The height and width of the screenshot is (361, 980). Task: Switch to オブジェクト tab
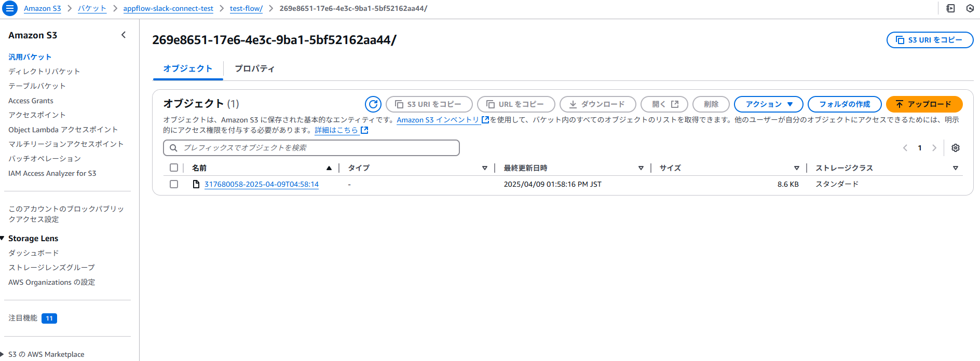click(187, 68)
